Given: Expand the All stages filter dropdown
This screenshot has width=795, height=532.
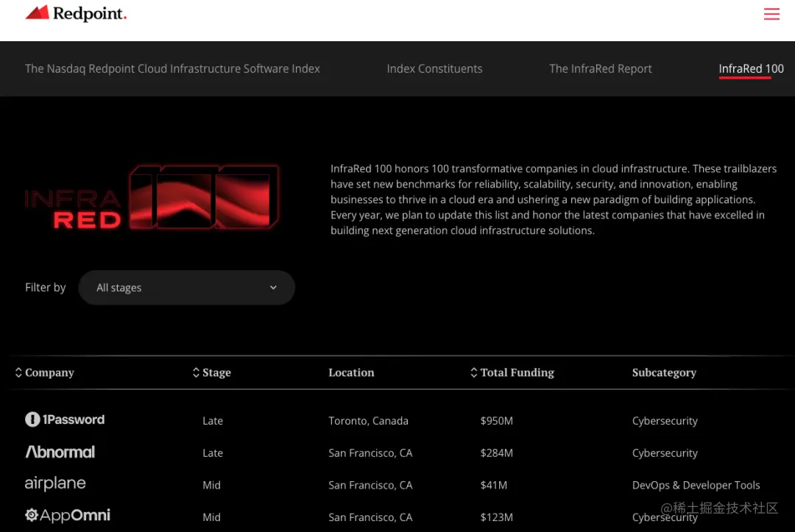Looking at the screenshot, I should click(x=186, y=287).
